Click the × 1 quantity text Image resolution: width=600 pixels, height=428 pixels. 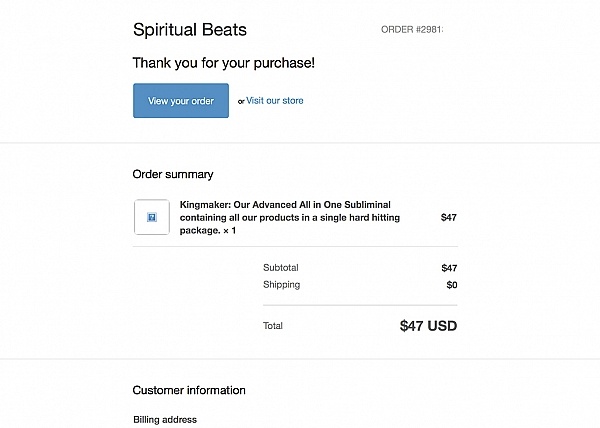(230, 231)
